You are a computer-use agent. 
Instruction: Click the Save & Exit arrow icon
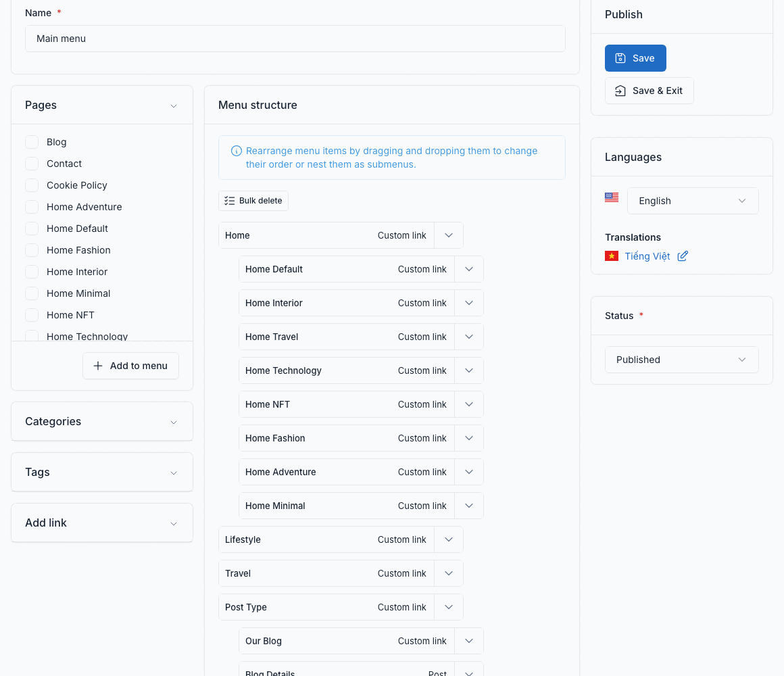620,91
